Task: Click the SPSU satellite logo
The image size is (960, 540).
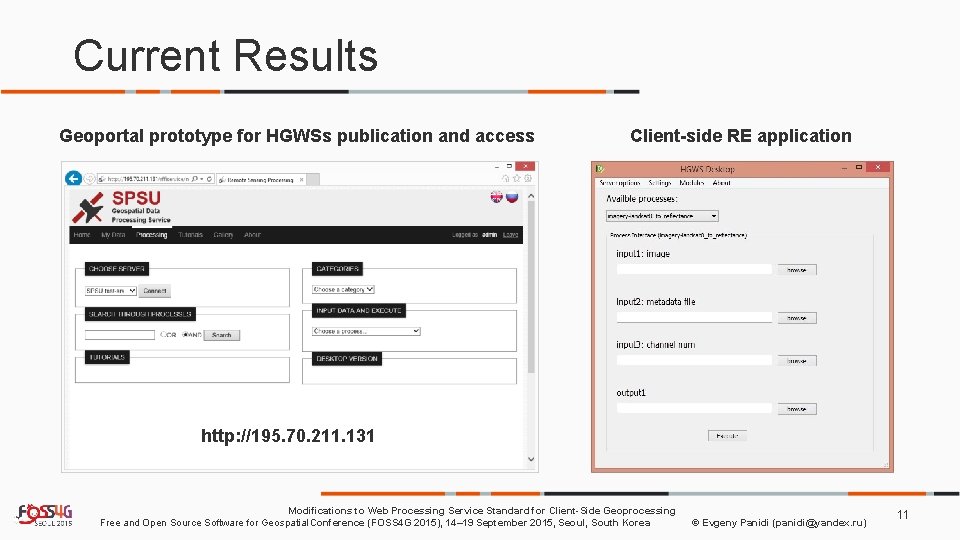Action: (88, 208)
